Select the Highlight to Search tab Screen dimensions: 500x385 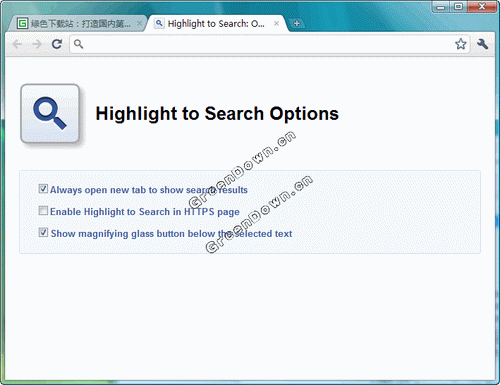216,24
